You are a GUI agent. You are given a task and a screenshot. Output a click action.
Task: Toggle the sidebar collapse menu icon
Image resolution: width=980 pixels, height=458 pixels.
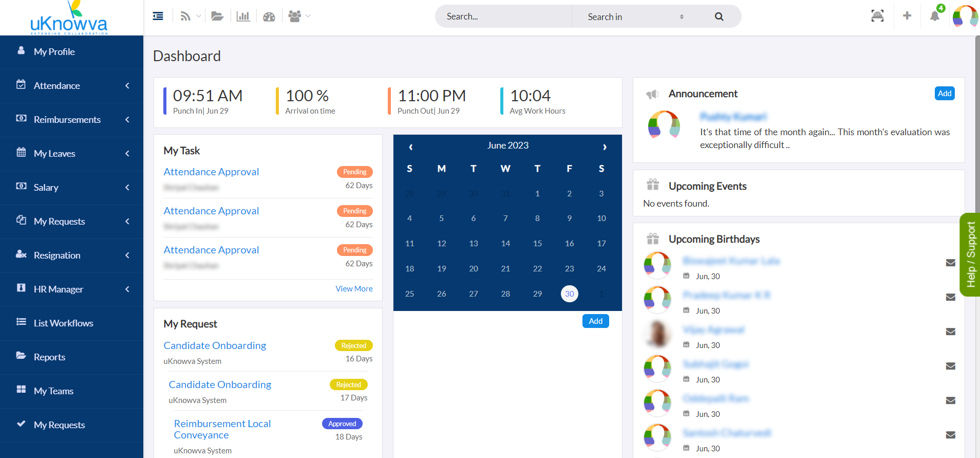click(x=158, y=16)
